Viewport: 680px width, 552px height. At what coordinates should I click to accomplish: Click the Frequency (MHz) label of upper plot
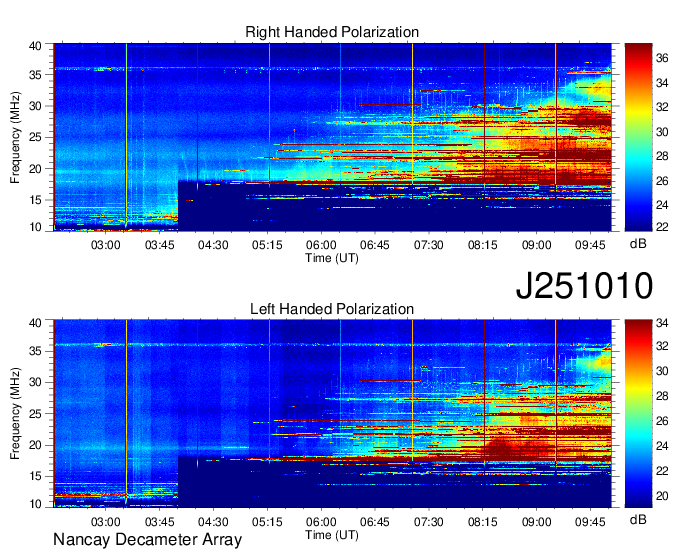click(x=16, y=136)
